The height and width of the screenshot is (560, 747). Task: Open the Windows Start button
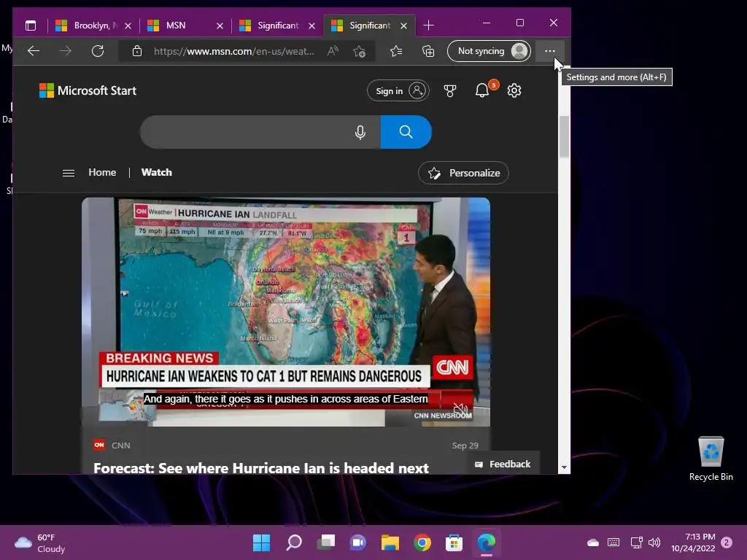pos(262,542)
